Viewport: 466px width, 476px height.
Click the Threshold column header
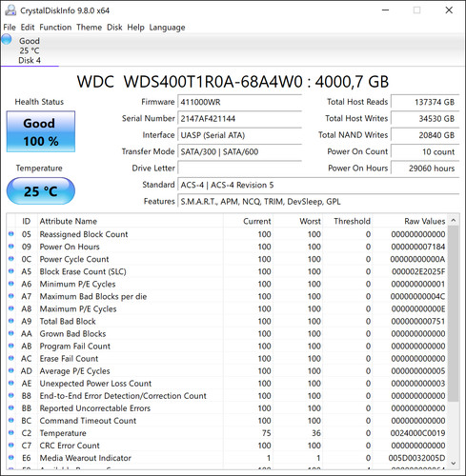click(x=348, y=221)
